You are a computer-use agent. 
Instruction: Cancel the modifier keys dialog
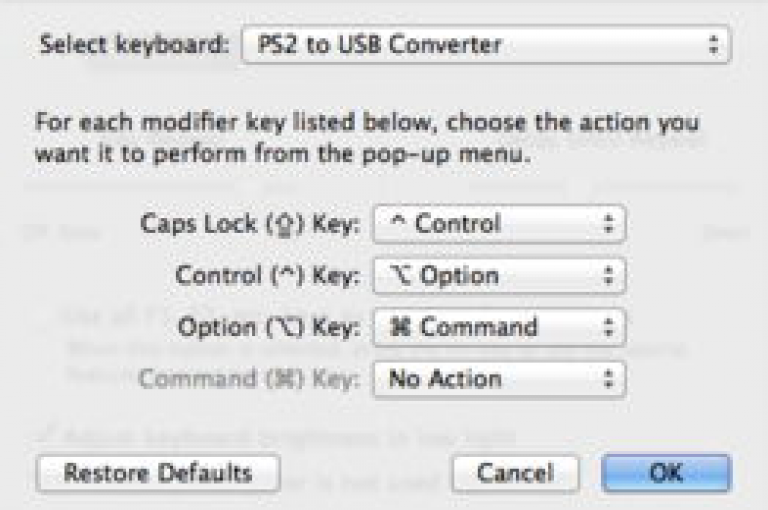[515, 473]
